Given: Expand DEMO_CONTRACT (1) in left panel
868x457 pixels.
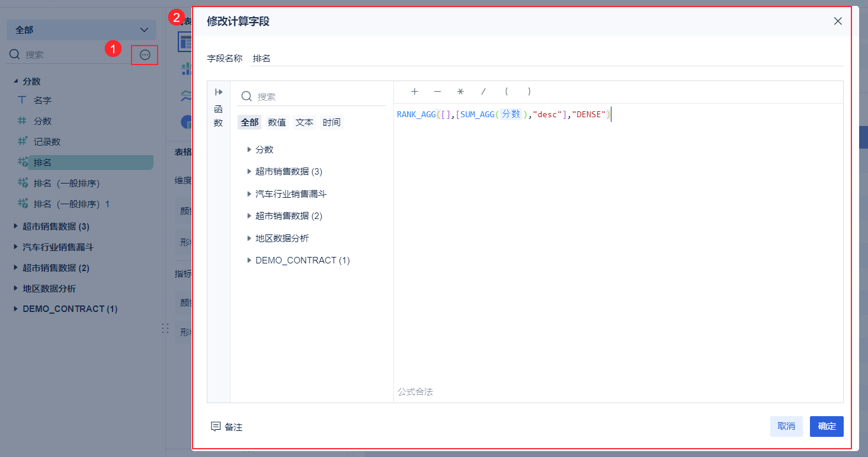Looking at the screenshot, I should coord(16,309).
